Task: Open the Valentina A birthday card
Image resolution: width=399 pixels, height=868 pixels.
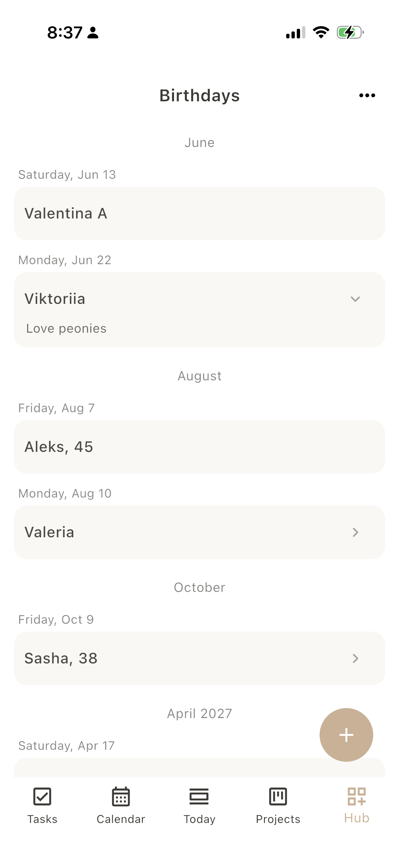Action: (199, 213)
